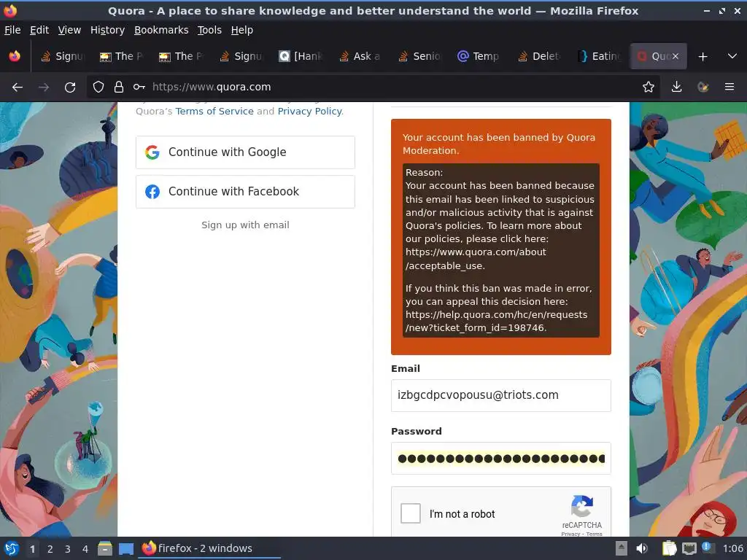Open the Bookmarks menu

161,30
